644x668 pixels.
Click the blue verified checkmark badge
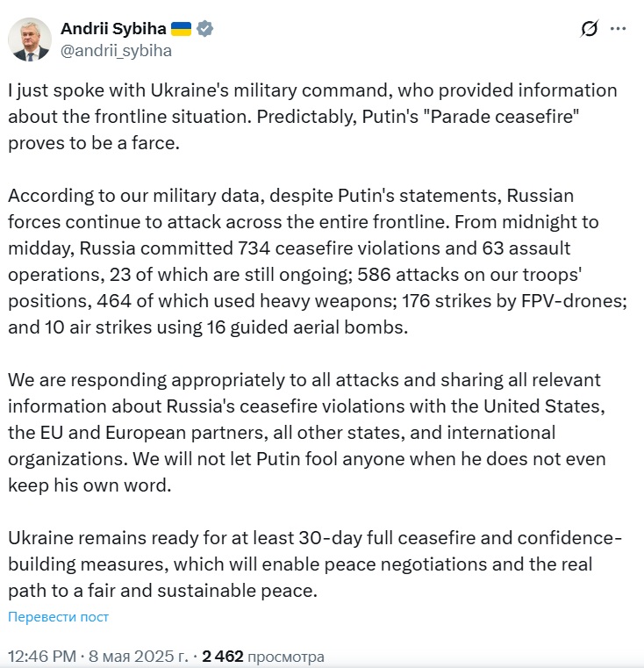tap(204, 29)
